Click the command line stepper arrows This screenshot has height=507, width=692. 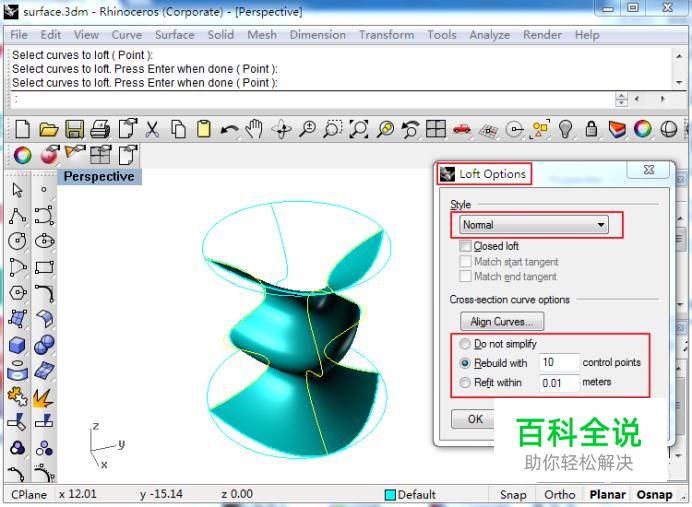click(x=621, y=99)
